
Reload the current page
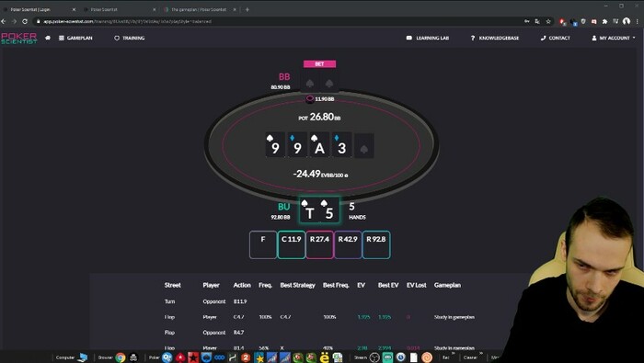[25, 21]
